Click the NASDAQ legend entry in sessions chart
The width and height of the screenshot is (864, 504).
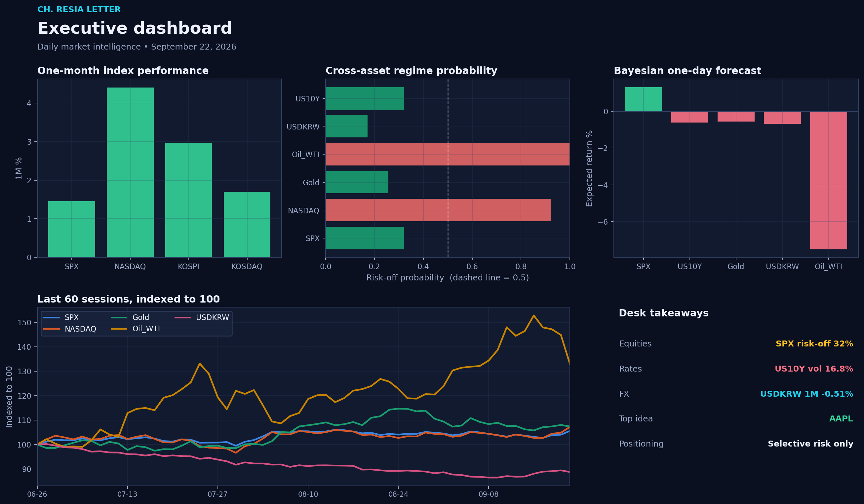70,329
